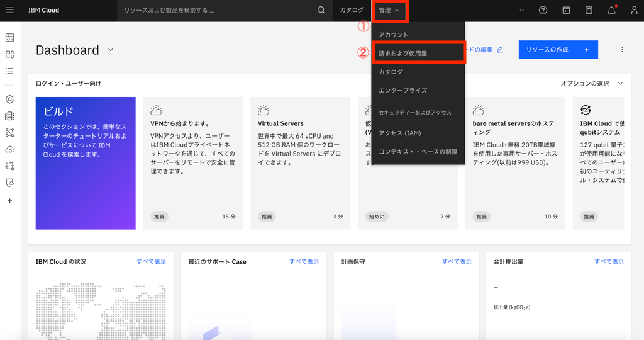Click the search magnifier icon
Viewport: 644px width, 340px height.
[321, 10]
